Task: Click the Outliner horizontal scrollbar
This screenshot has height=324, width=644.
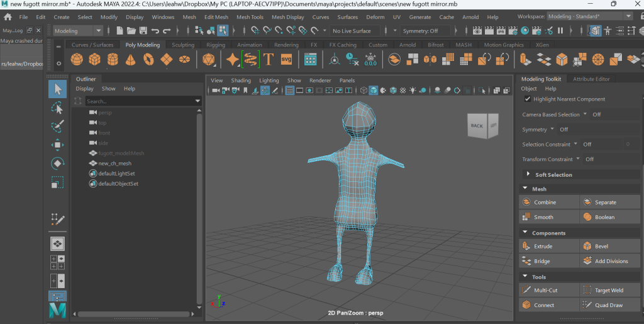Action: pos(133,314)
